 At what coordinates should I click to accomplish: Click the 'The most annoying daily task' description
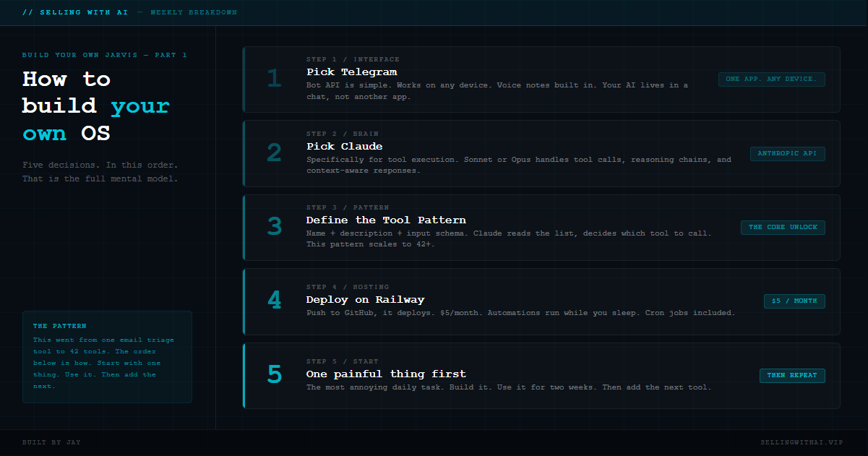point(509,387)
